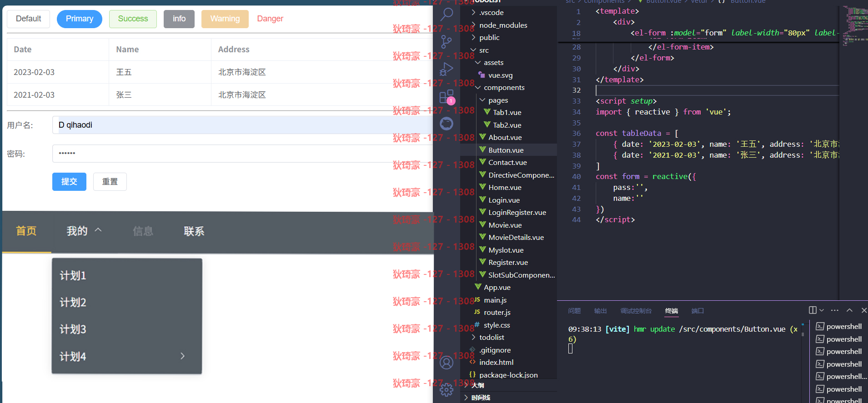This screenshot has height=403, width=868.
Task: Open Movie.vue file
Action: [505, 225]
